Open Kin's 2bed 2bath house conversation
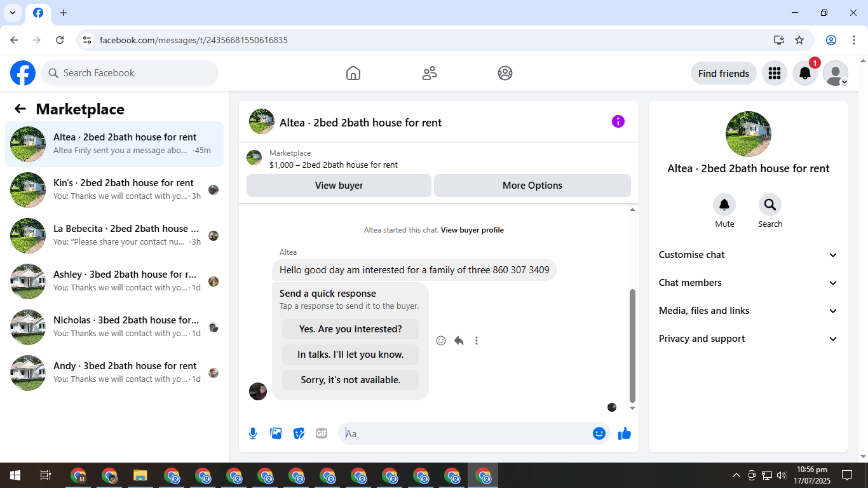The width and height of the screenshot is (868, 488). [114, 190]
